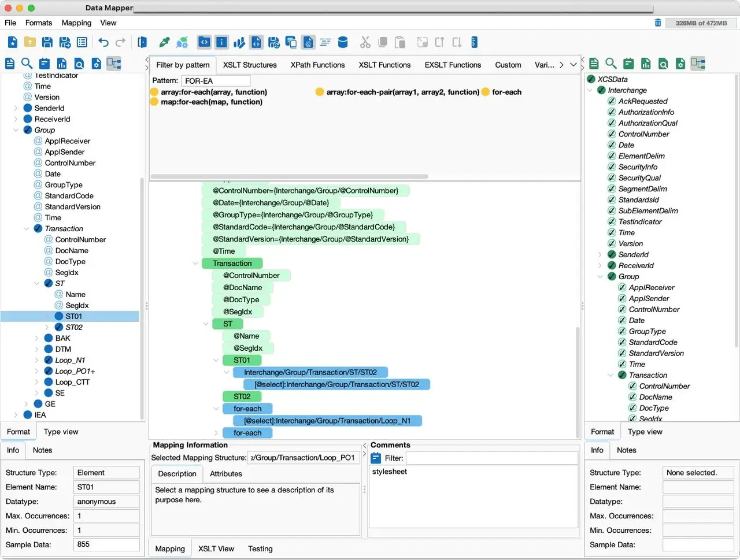Click the 326MB of 472MB memory indicator

pos(701,23)
